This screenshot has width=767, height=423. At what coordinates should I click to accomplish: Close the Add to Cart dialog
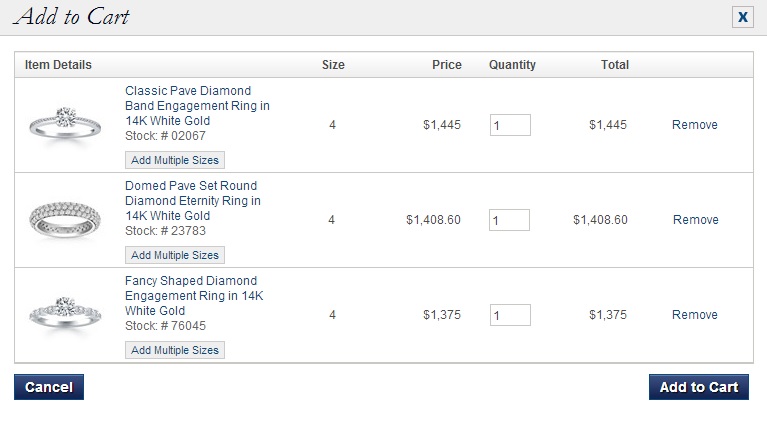tap(743, 17)
